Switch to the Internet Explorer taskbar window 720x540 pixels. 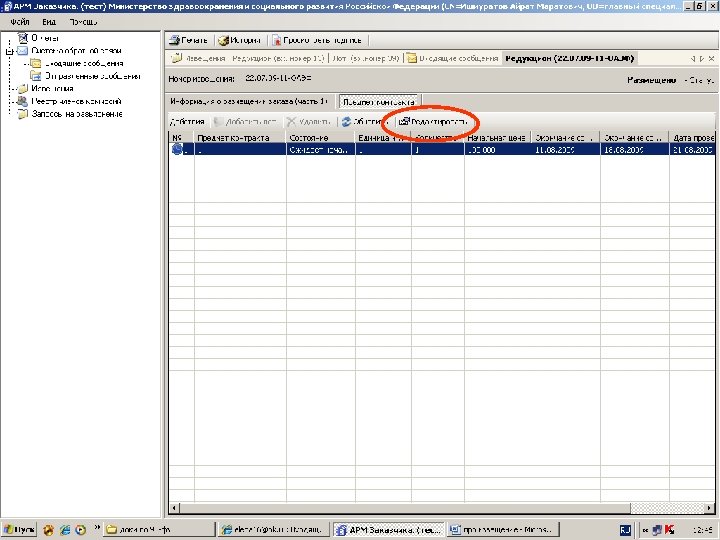[x=274, y=529]
